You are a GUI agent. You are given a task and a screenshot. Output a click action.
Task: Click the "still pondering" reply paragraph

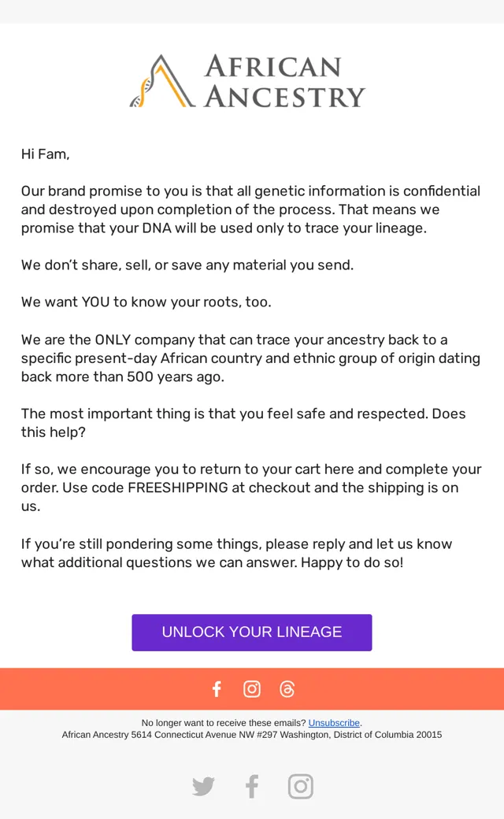point(236,553)
